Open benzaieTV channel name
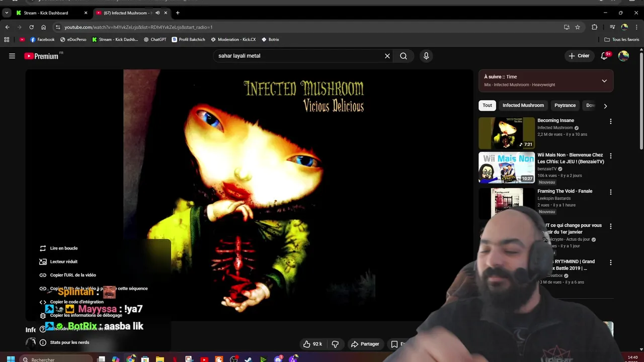The width and height of the screenshot is (644, 362). tap(547, 169)
